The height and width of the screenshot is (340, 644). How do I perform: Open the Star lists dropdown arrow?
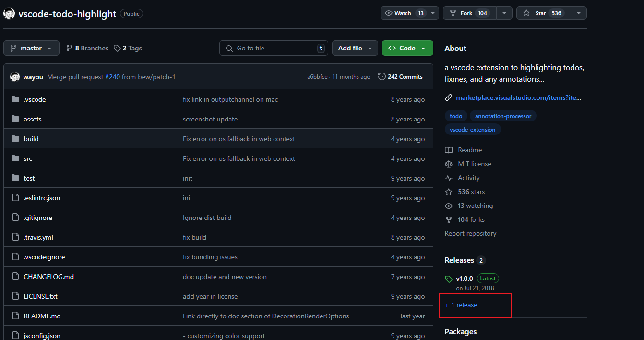579,13
